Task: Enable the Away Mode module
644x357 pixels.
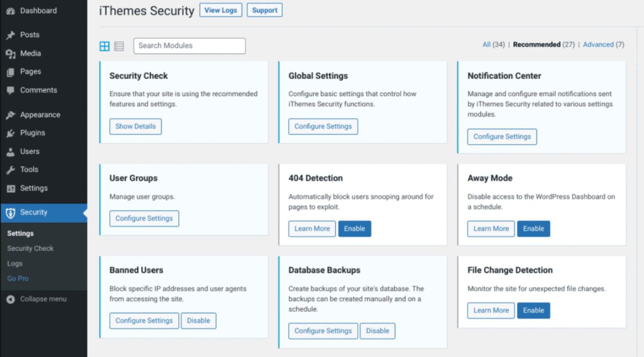Action: (x=533, y=229)
